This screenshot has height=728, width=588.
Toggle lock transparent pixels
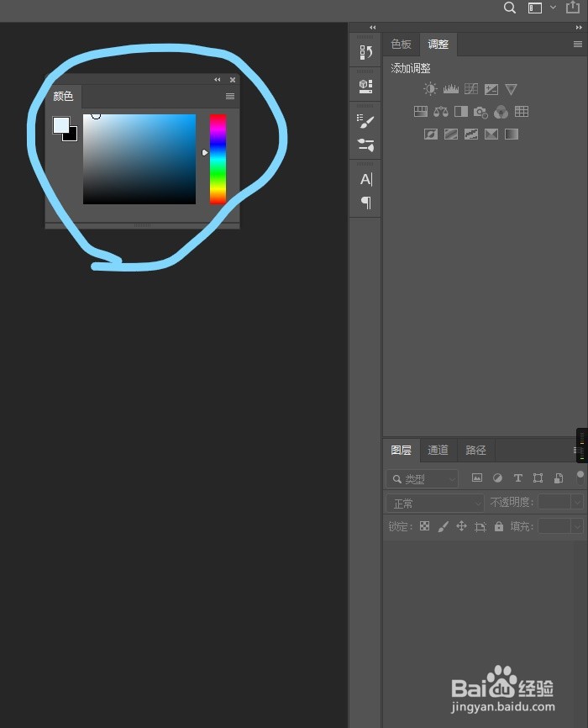point(425,526)
